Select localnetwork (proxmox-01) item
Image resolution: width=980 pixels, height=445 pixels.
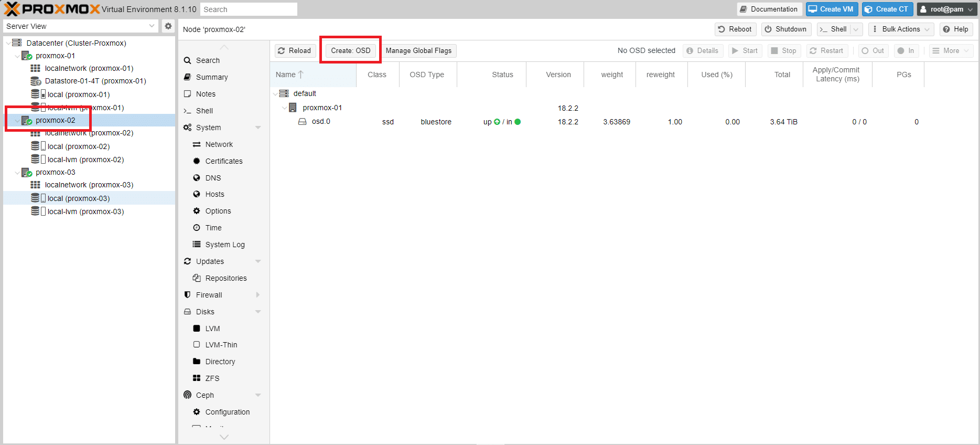tap(89, 68)
